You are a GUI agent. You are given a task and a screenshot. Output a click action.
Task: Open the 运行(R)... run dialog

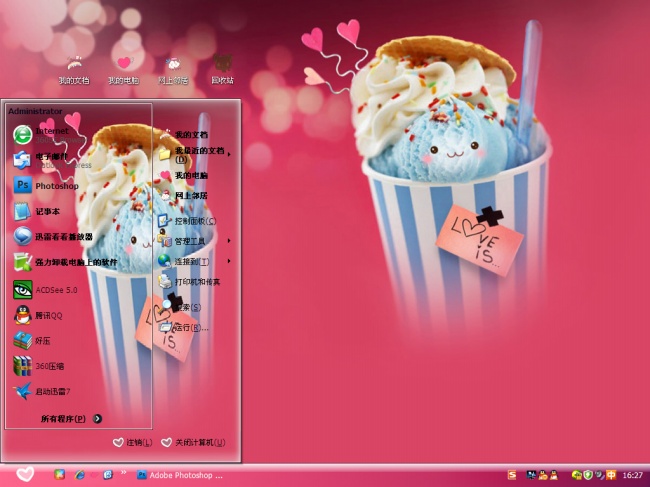(184, 327)
